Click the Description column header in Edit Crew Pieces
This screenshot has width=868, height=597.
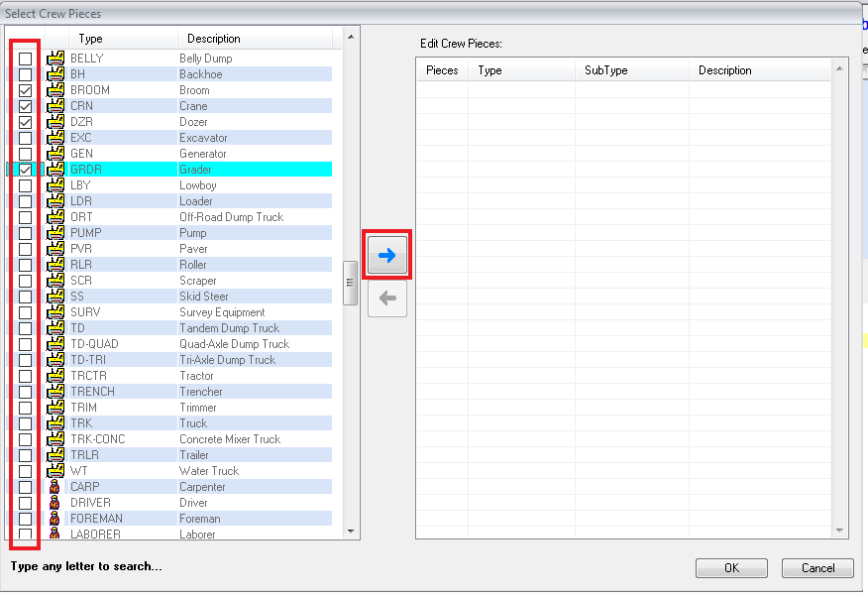click(x=724, y=69)
